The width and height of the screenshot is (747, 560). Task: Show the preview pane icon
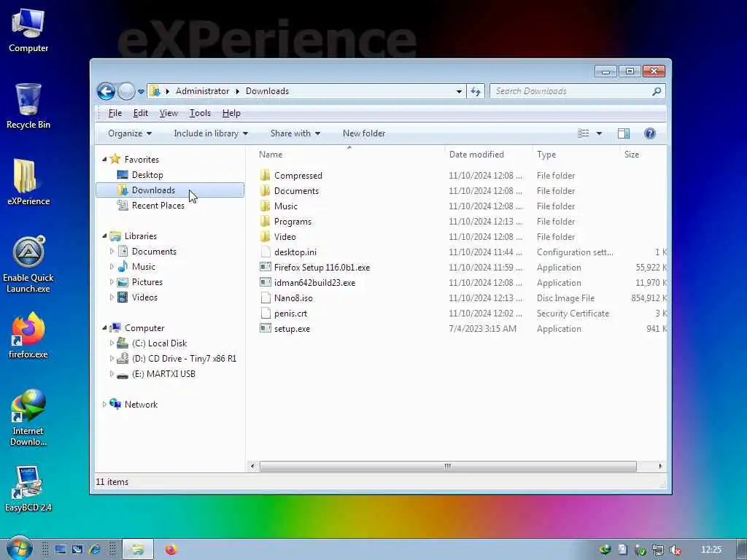(623, 133)
